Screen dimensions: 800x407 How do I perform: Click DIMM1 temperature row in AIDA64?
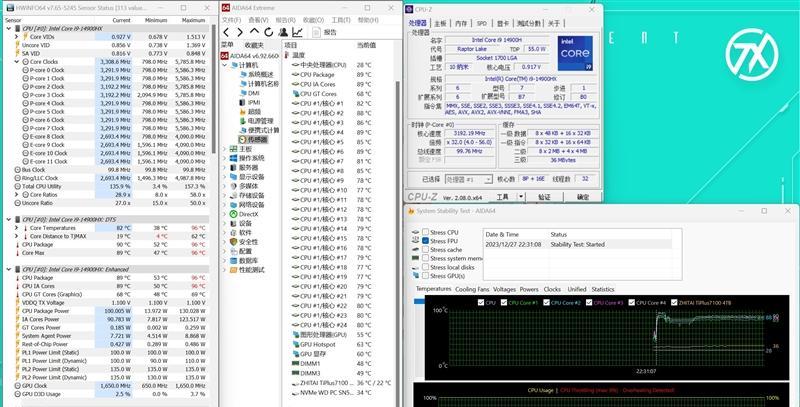(x=339, y=364)
